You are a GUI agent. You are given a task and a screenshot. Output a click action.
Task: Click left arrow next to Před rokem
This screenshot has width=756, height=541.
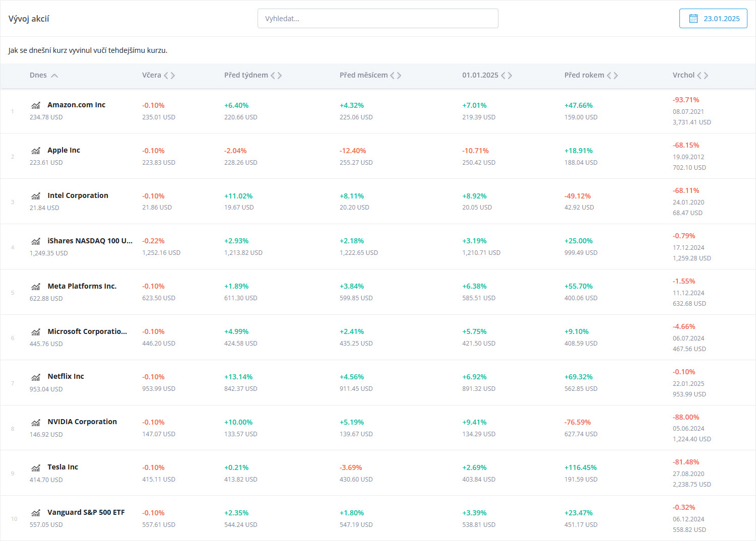pos(609,76)
